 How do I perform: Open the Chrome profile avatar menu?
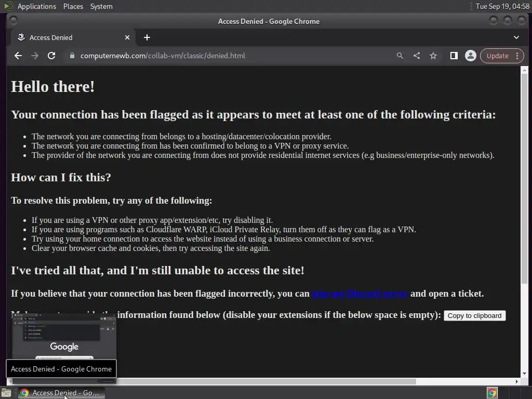pos(471,56)
